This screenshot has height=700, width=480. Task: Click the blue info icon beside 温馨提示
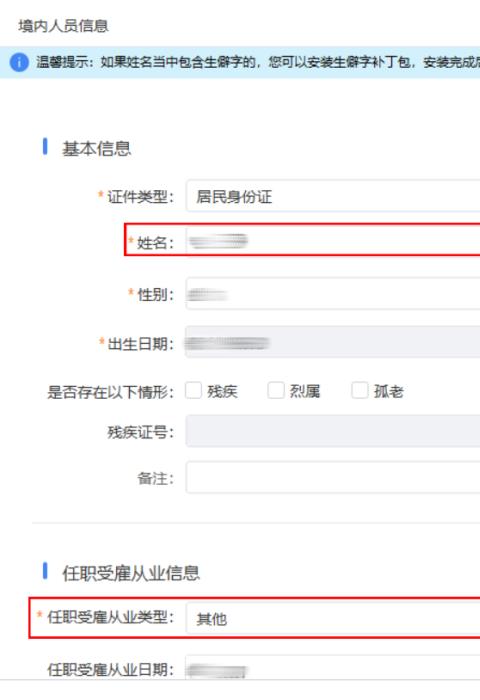19,62
